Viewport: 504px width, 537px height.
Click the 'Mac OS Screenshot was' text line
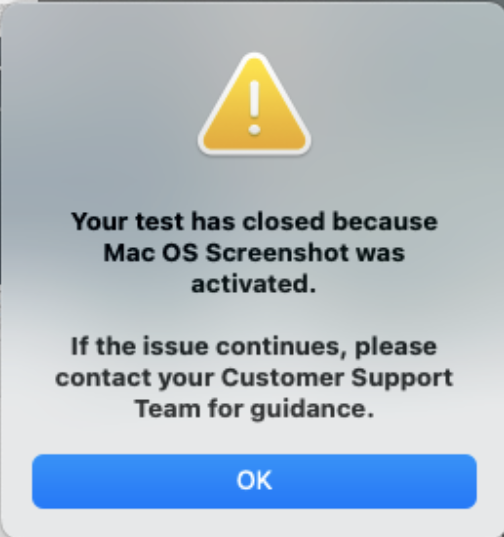(254, 253)
